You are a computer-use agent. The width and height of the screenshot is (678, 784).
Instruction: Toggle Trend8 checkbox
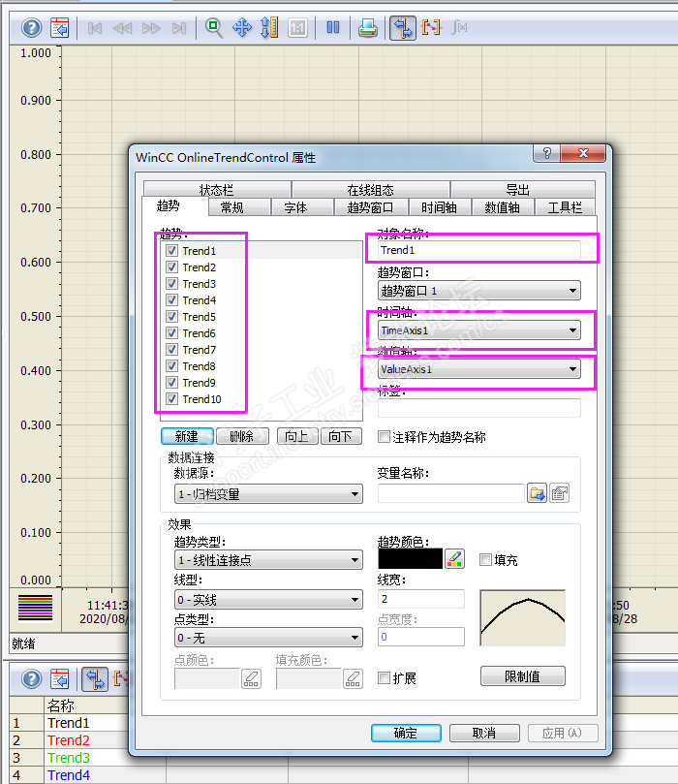tap(171, 366)
